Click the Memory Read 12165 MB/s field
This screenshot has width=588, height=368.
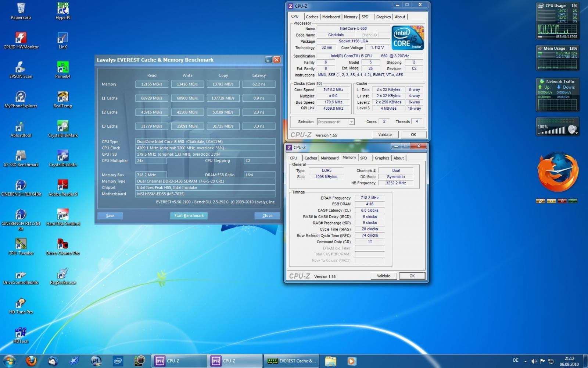(x=152, y=84)
